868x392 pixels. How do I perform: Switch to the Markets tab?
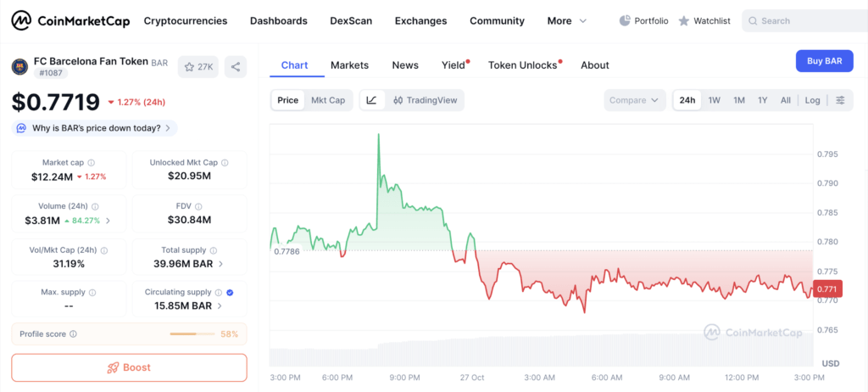pyautogui.click(x=349, y=64)
